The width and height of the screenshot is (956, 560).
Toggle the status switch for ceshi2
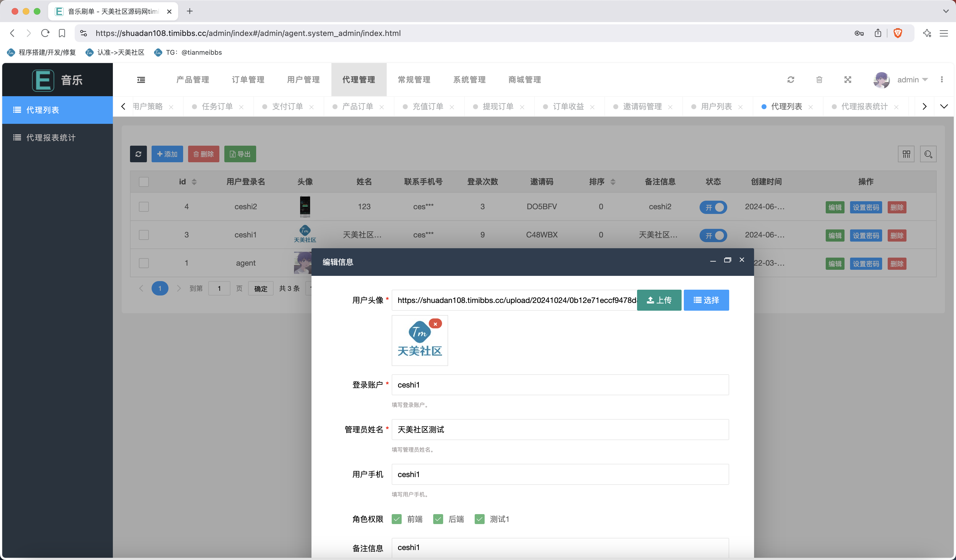[713, 207]
